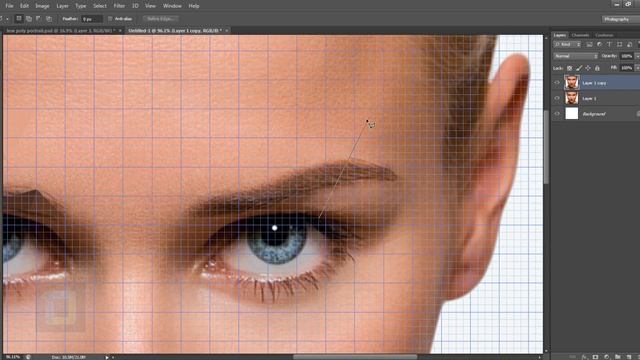This screenshot has height=360, width=640.
Task: Select Layer 1 thumbnail
Action: 571,98
